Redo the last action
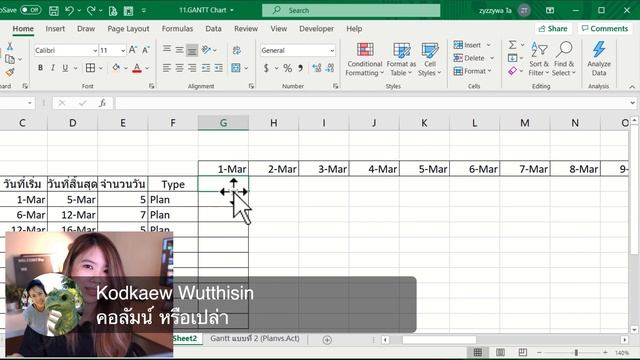The width and height of the screenshot is (640, 360). click(91, 11)
